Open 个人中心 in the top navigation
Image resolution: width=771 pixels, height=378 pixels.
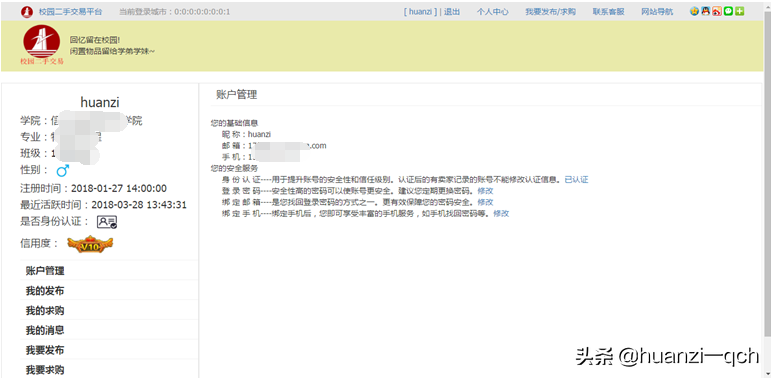click(492, 12)
